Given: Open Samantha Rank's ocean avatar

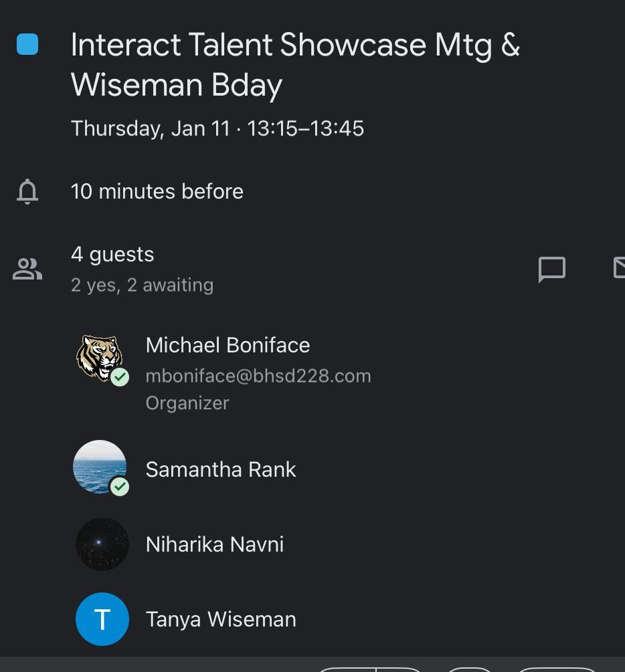Looking at the screenshot, I should coord(98,465).
